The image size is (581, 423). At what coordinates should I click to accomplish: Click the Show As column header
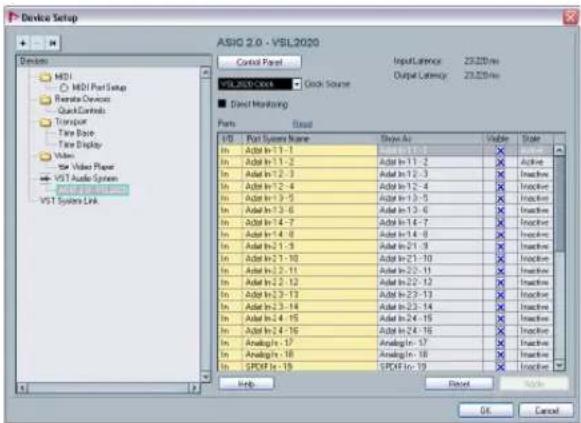pos(430,139)
